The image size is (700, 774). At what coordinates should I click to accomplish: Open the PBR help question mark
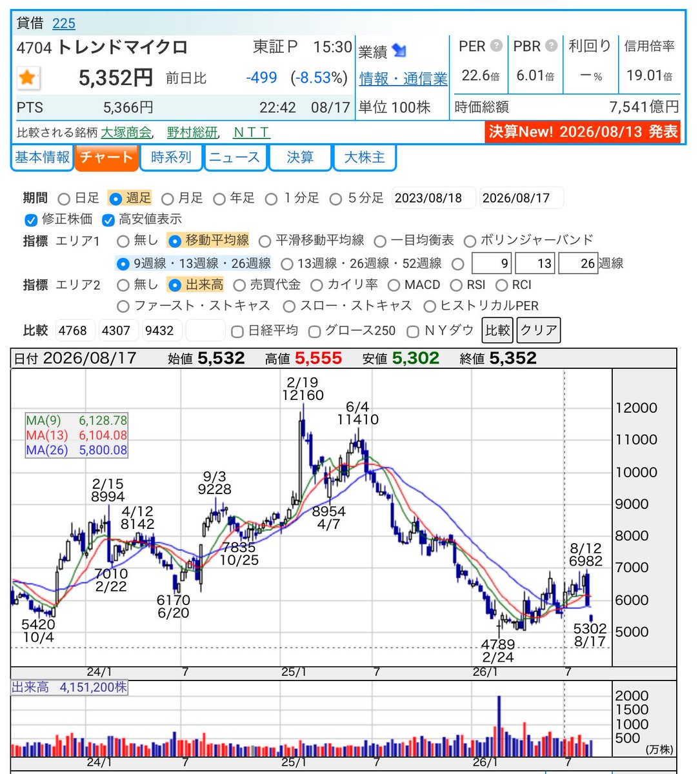[x=551, y=46]
